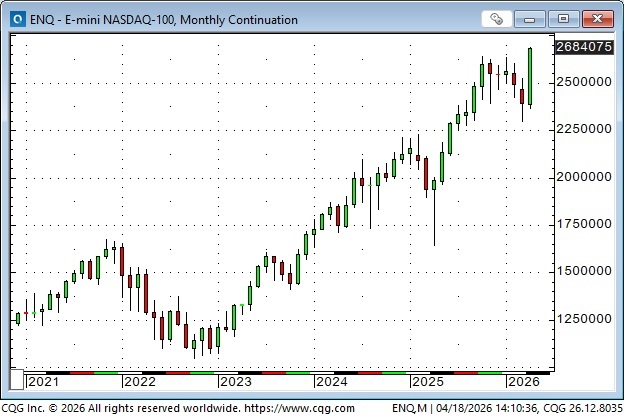624x416 pixels.
Task: Click the CQG application icon in title bar
Action: click(x=14, y=19)
